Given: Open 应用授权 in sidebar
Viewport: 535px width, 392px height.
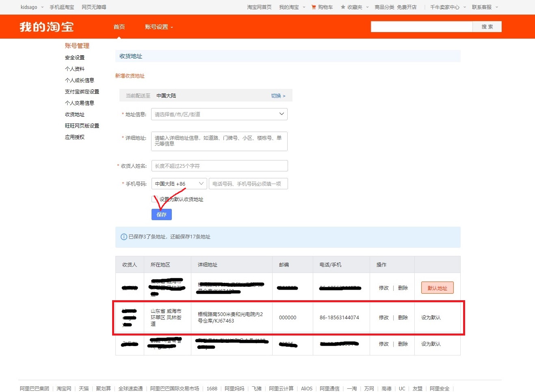Looking at the screenshot, I should click(75, 137).
